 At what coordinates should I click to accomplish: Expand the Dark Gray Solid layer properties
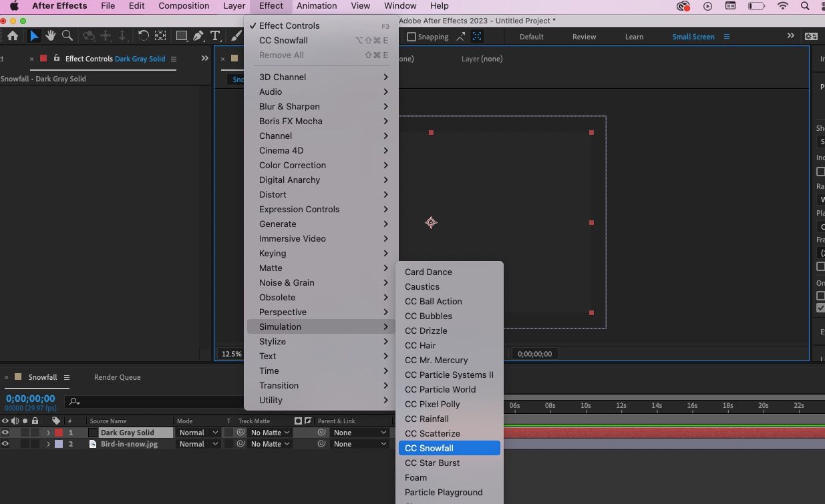(48, 433)
